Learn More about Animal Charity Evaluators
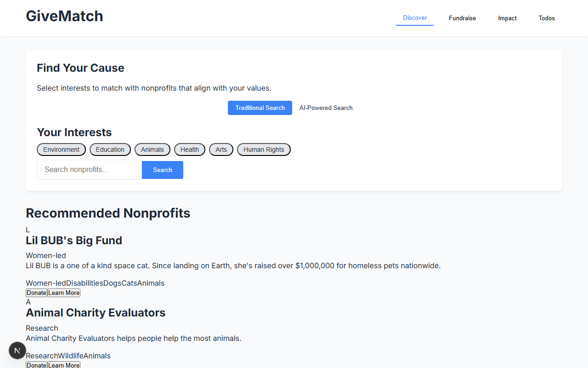 (x=63, y=365)
